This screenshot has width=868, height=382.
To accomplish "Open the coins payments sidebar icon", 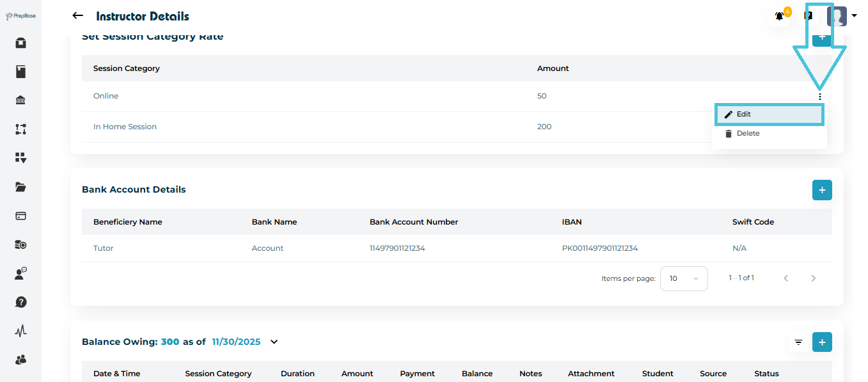I will 20,244.
